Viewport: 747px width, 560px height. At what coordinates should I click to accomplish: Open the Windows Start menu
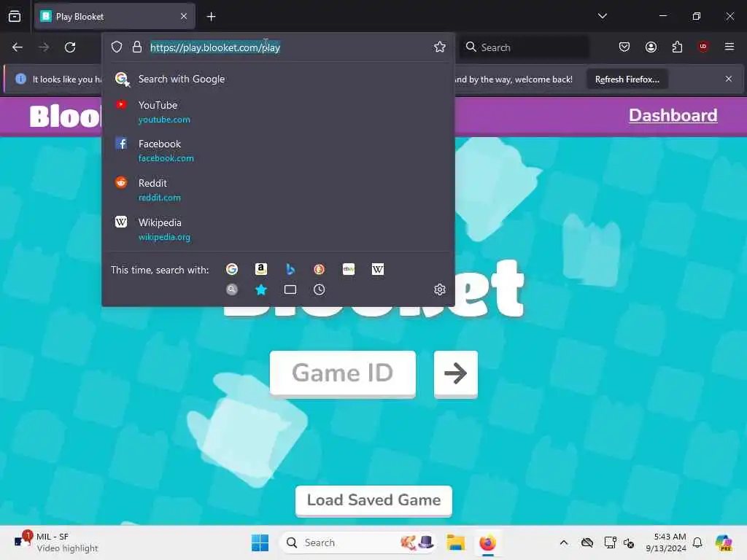[260, 542]
